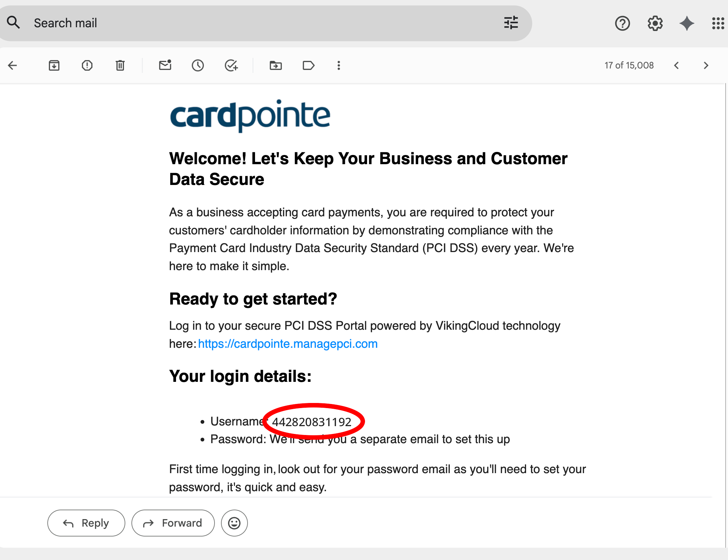Viewport: 728px width, 560px height.
Task: Go to older email chevron
Action: pyautogui.click(x=706, y=65)
